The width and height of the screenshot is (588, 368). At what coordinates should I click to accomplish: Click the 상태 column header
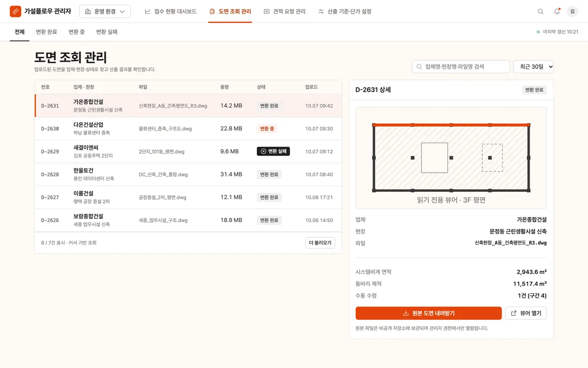(x=261, y=87)
